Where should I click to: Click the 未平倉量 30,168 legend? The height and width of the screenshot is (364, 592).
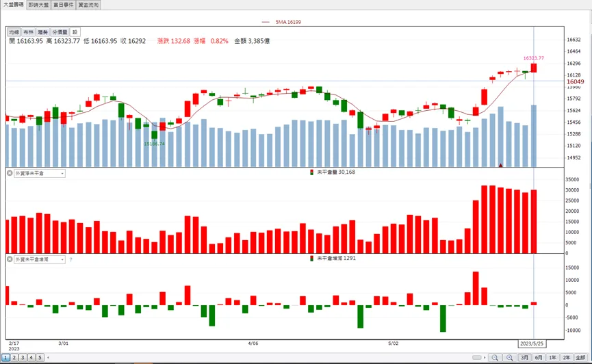tap(332, 172)
